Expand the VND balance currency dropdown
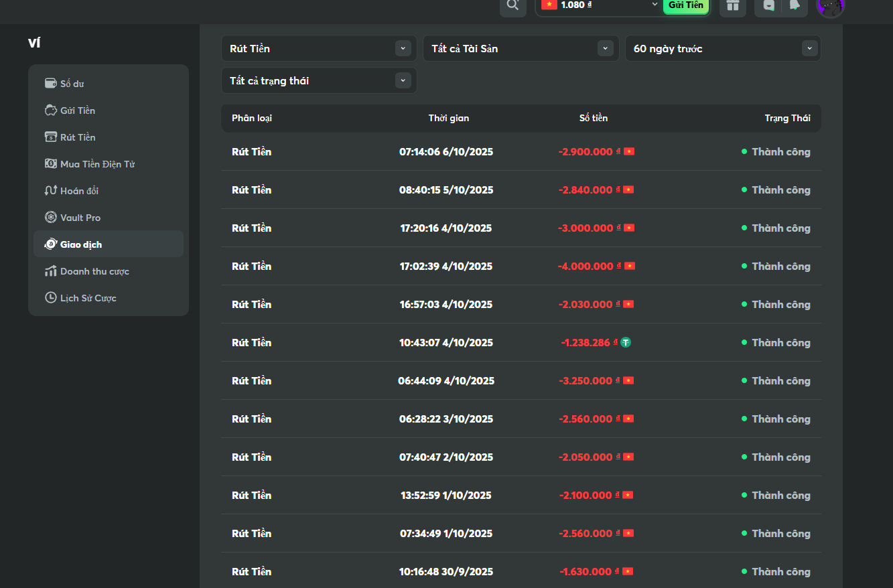The height and width of the screenshot is (588, 893). pyautogui.click(x=655, y=5)
